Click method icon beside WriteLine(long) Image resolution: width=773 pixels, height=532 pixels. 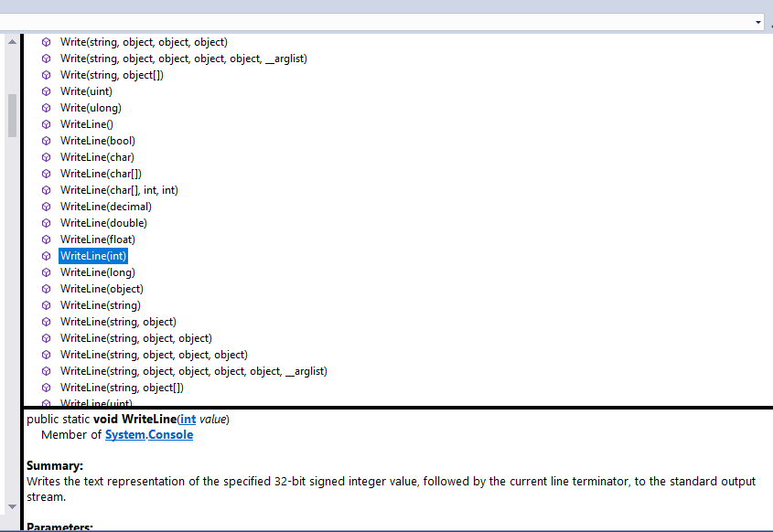point(47,272)
